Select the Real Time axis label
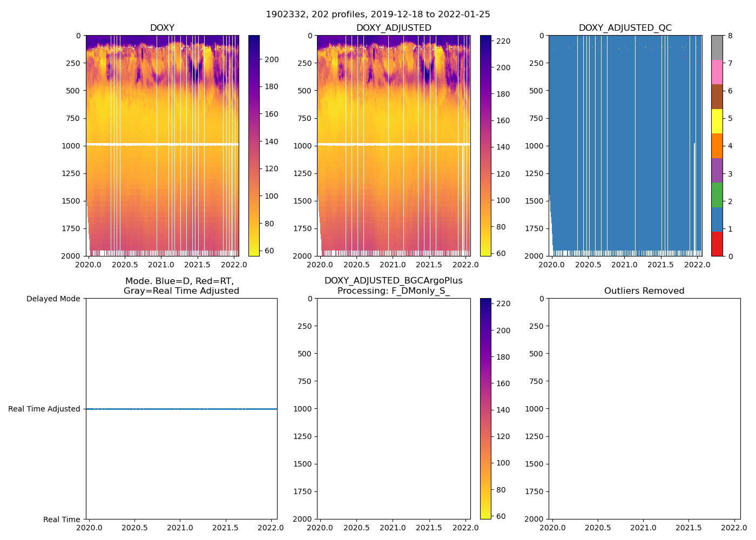The height and width of the screenshot is (540, 756). pos(62,519)
